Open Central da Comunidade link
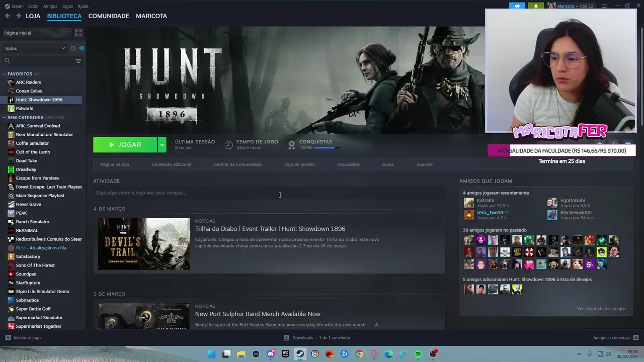This screenshot has width=644, height=362. (237, 164)
